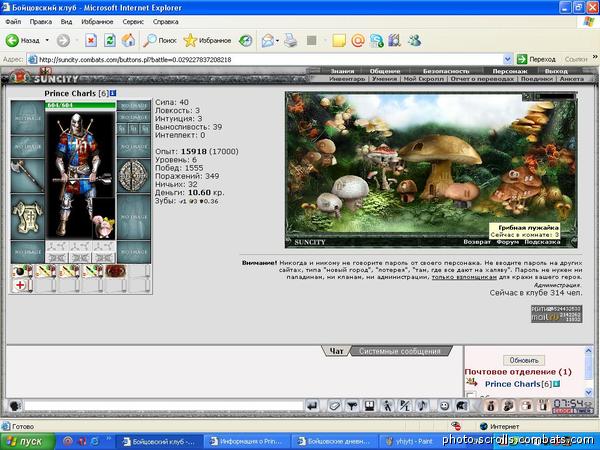Open the Вид menu
600x450 pixels.
click(x=66, y=22)
